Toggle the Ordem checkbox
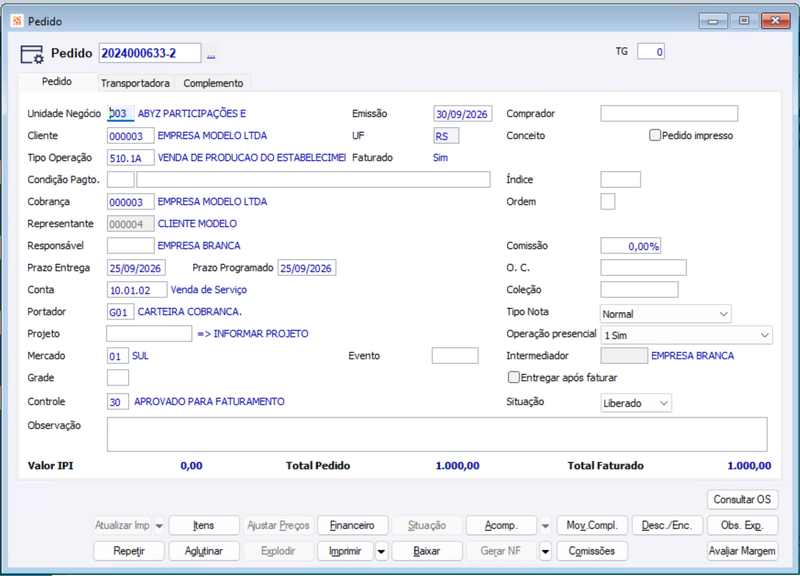 608,202
